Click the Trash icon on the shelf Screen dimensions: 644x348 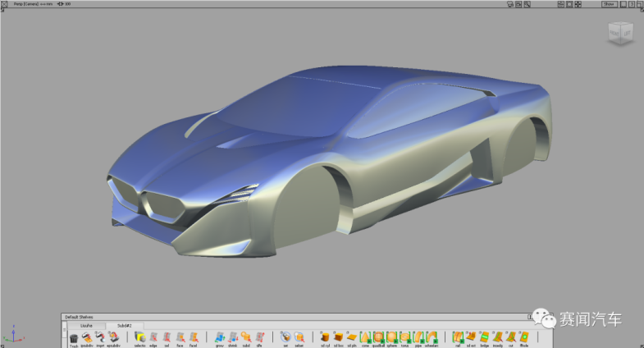(x=74, y=337)
